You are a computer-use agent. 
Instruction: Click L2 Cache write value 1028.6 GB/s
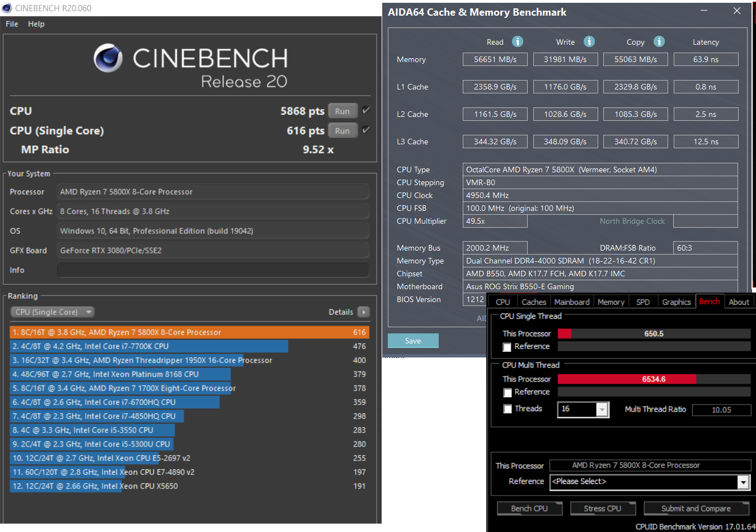coord(565,114)
